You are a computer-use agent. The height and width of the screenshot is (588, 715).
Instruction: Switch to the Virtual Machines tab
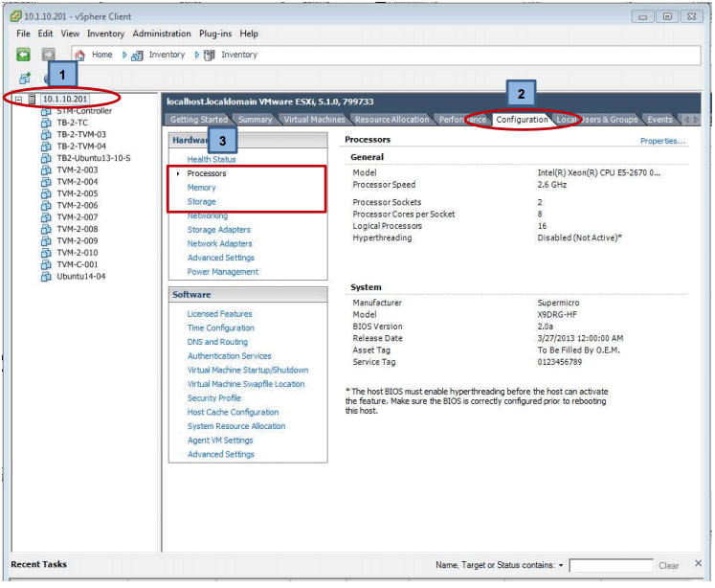[314, 120]
